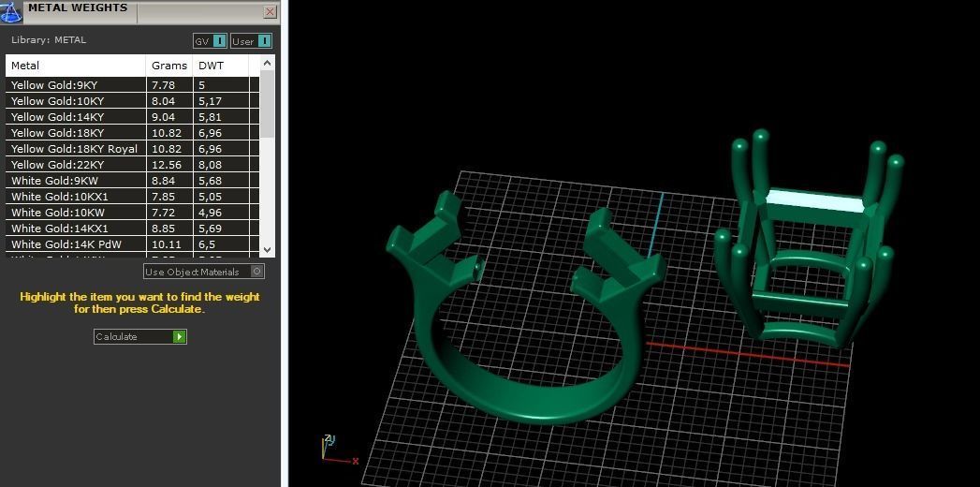Select the Yellow Gold:10KY row
Viewport: 980px width, 487px height.
[133, 100]
